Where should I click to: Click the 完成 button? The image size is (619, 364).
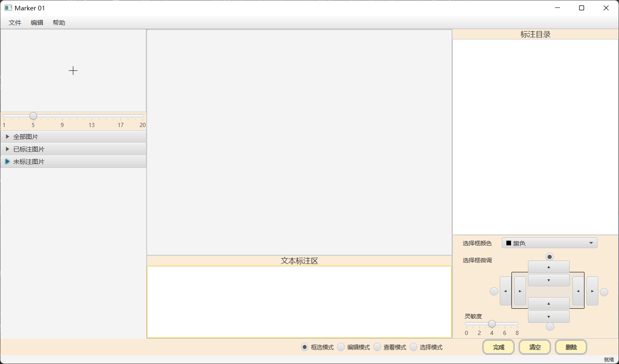pyautogui.click(x=499, y=347)
